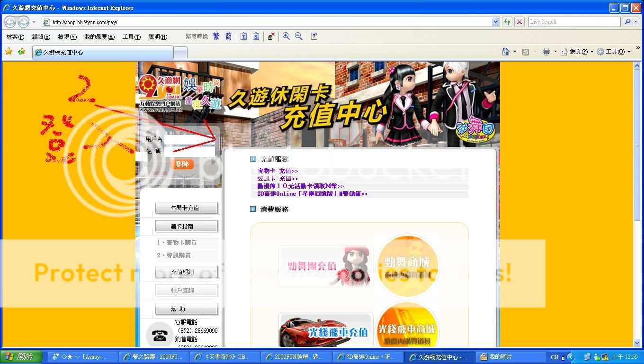The image size is (644, 364).
Task: Click the Stop loading red X icon
Action: coord(519,22)
